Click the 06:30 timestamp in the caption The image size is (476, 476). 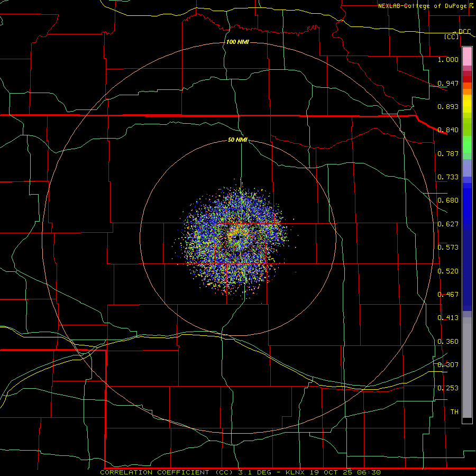(x=369, y=472)
